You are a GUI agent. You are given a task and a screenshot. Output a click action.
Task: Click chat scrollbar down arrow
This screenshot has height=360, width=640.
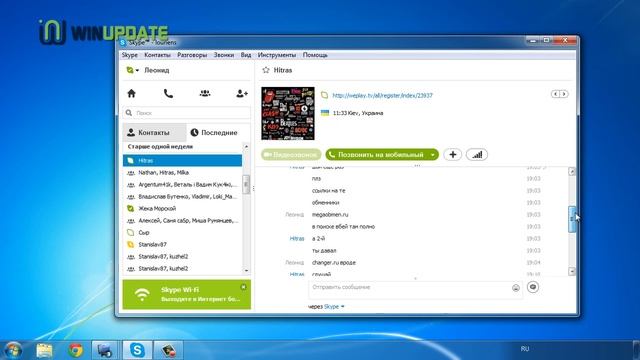point(572,271)
